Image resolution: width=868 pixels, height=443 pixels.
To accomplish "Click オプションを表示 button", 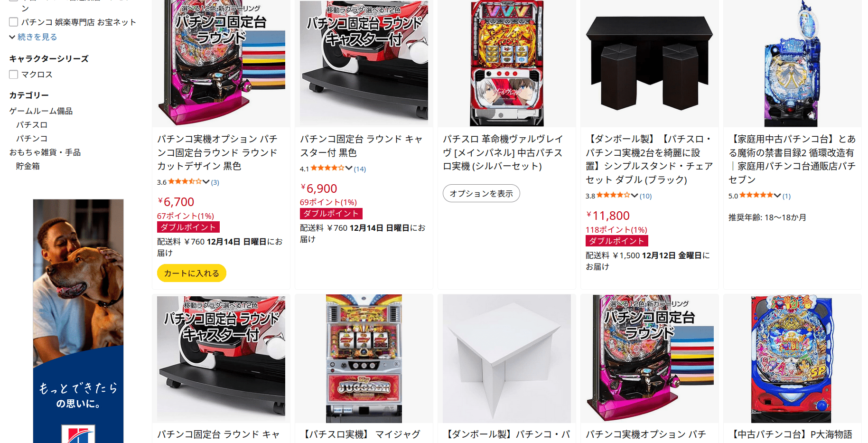I will tap(481, 193).
